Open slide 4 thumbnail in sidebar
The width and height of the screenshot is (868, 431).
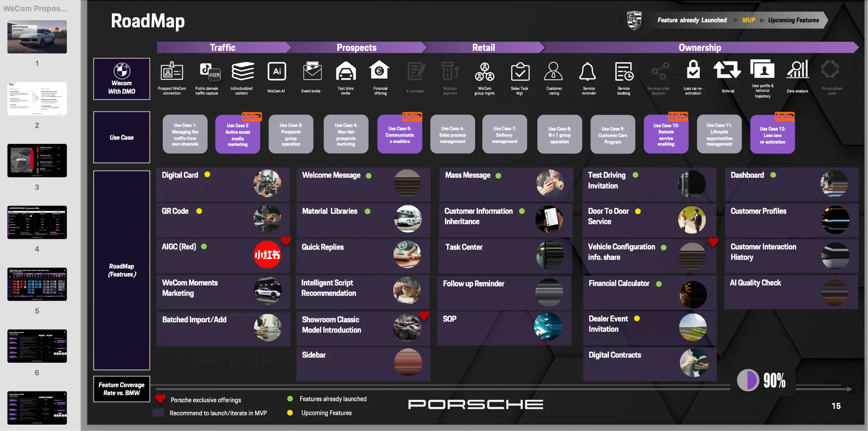point(37,222)
